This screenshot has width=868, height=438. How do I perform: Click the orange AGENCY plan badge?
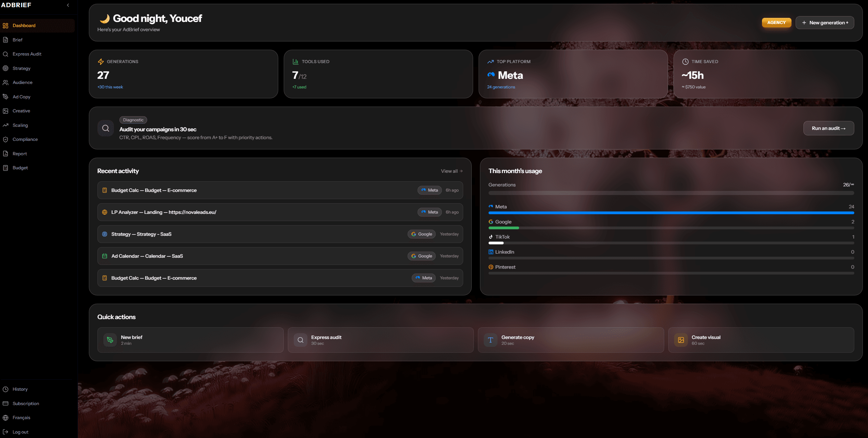point(776,23)
